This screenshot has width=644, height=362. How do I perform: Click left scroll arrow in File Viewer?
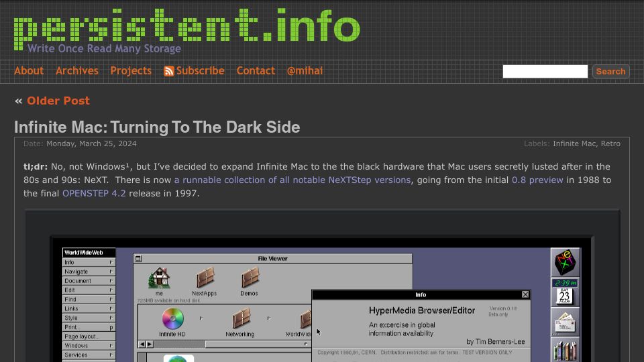coord(142,345)
